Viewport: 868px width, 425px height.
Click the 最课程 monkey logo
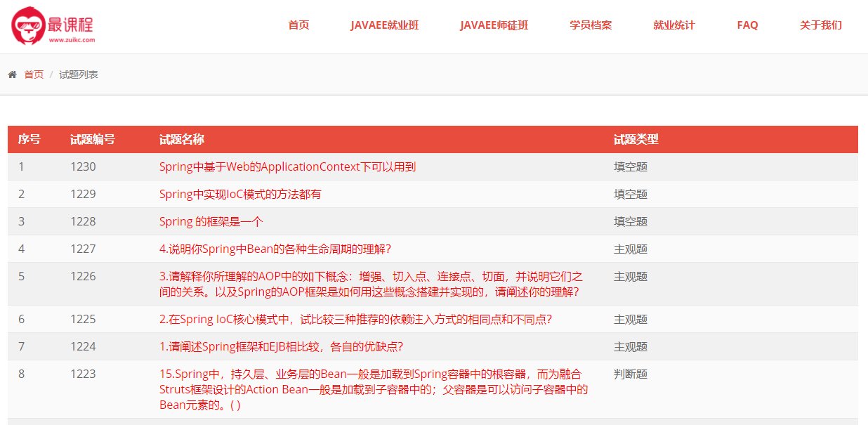click(x=53, y=26)
